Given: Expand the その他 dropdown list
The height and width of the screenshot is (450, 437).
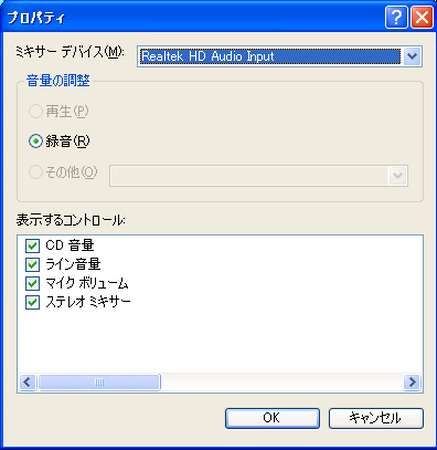Looking at the screenshot, I should coord(398,176).
